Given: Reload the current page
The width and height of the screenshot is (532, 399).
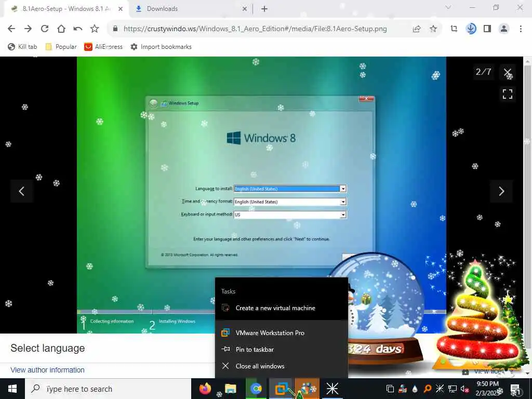Looking at the screenshot, I should pyautogui.click(x=45, y=29).
